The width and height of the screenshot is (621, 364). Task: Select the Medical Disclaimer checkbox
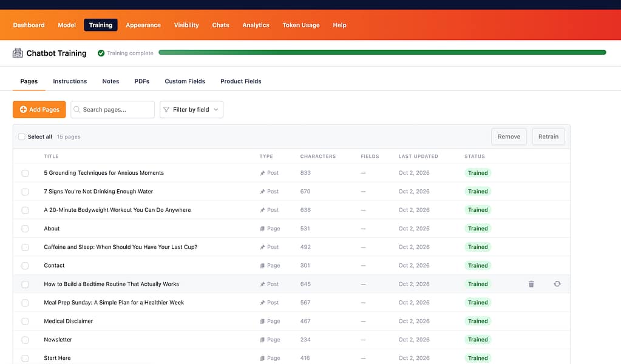[x=25, y=322]
